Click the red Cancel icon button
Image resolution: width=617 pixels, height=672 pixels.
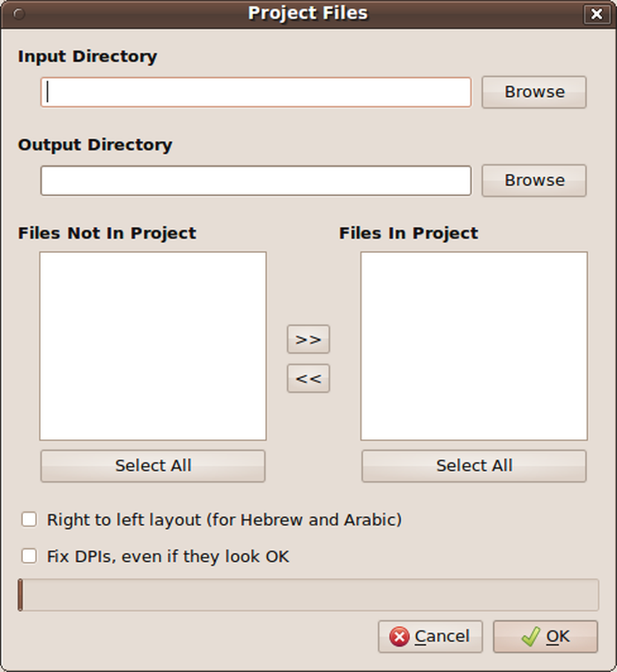pos(430,637)
